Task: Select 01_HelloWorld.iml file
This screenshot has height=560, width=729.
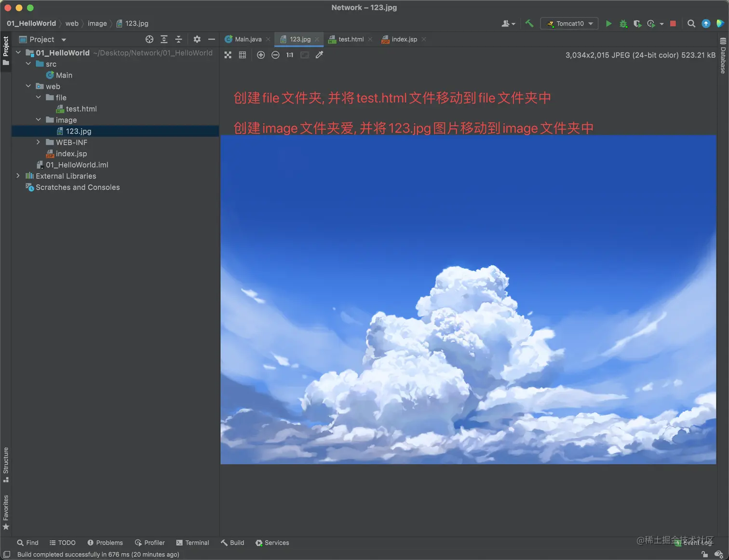Action: [x=72, y=164]
